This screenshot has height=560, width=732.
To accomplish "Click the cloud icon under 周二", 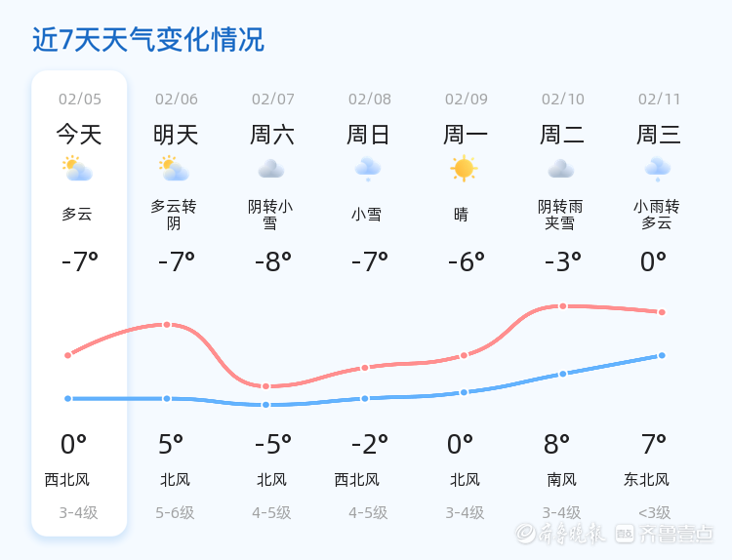I will tap(561, 170).
